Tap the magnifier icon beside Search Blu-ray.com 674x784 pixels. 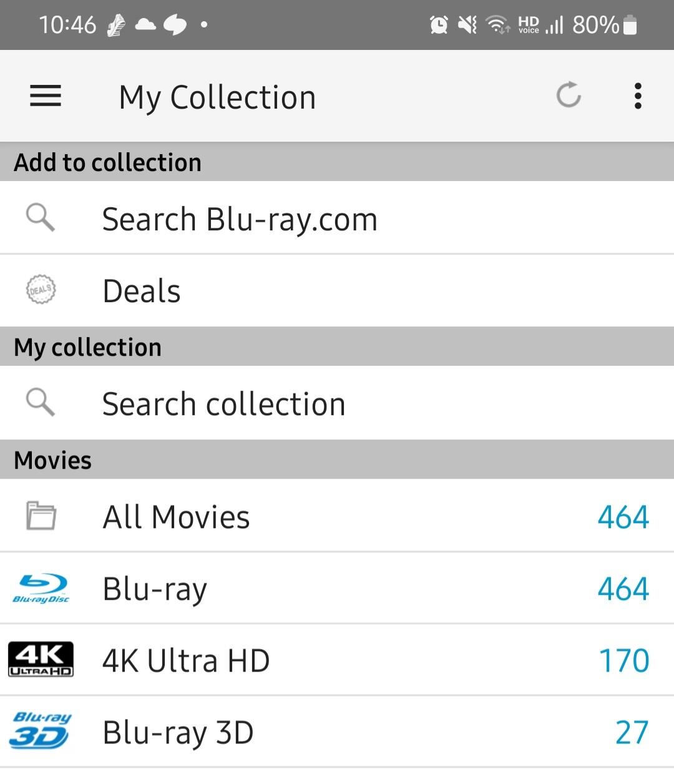41,218
